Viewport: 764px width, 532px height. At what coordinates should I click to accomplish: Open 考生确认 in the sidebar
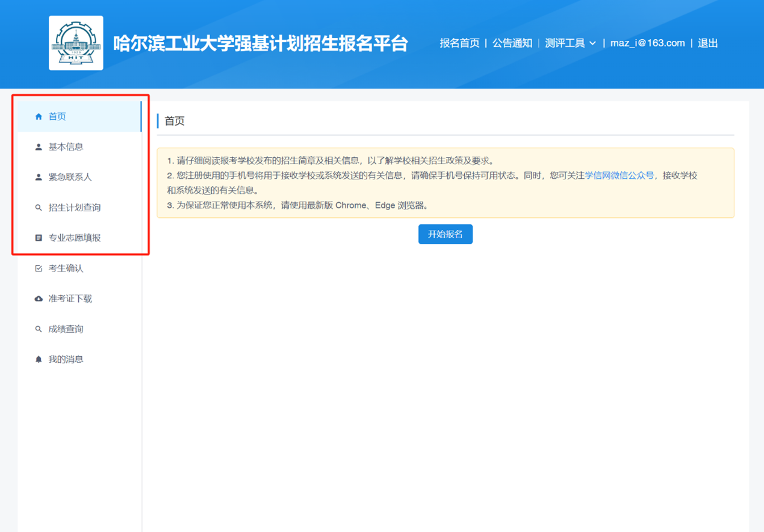coord(79,268)
